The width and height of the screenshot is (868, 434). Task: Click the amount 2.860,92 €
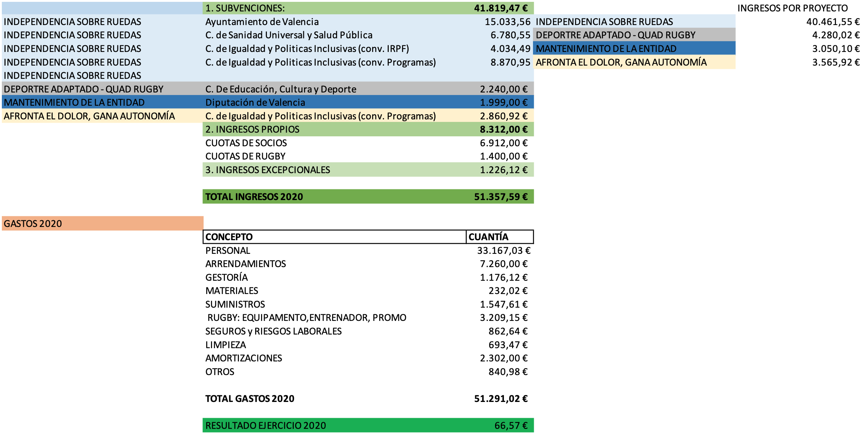pyautogui.click(x=504, y=116)
